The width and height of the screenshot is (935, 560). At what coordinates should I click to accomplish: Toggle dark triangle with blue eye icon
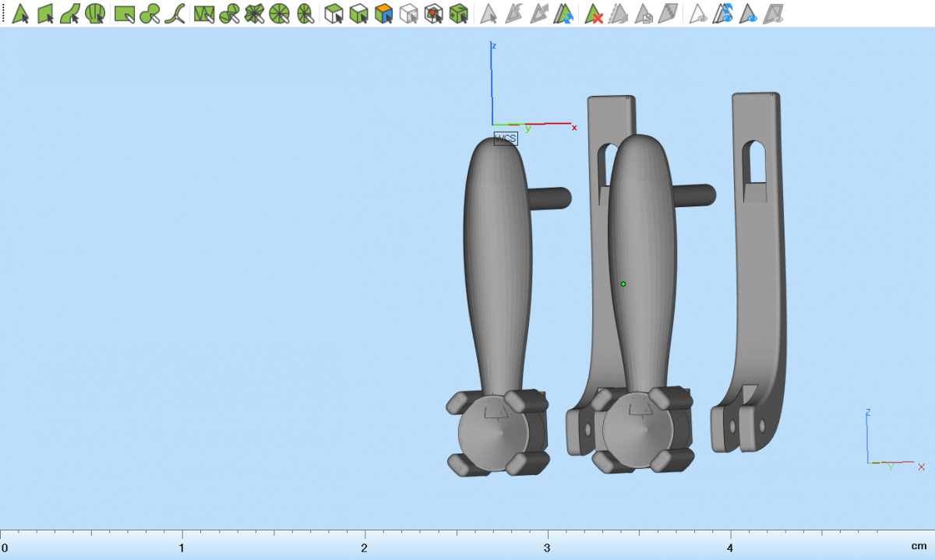point(749,13)
